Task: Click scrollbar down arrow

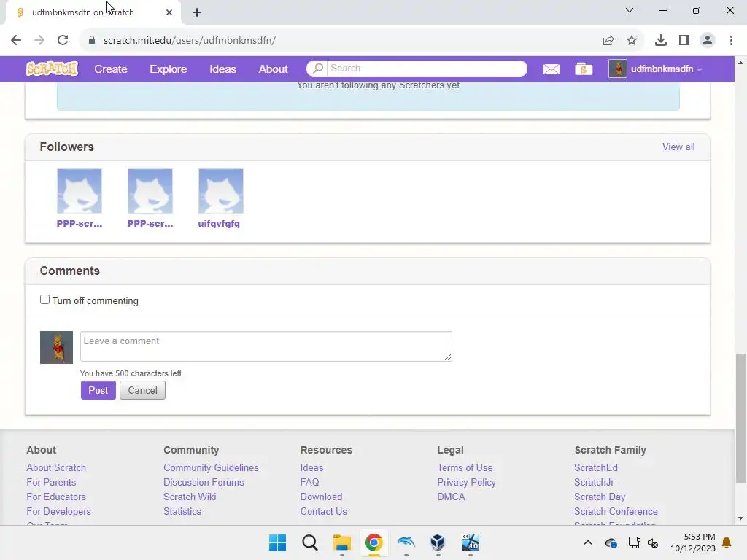Action: pos(740,518)
